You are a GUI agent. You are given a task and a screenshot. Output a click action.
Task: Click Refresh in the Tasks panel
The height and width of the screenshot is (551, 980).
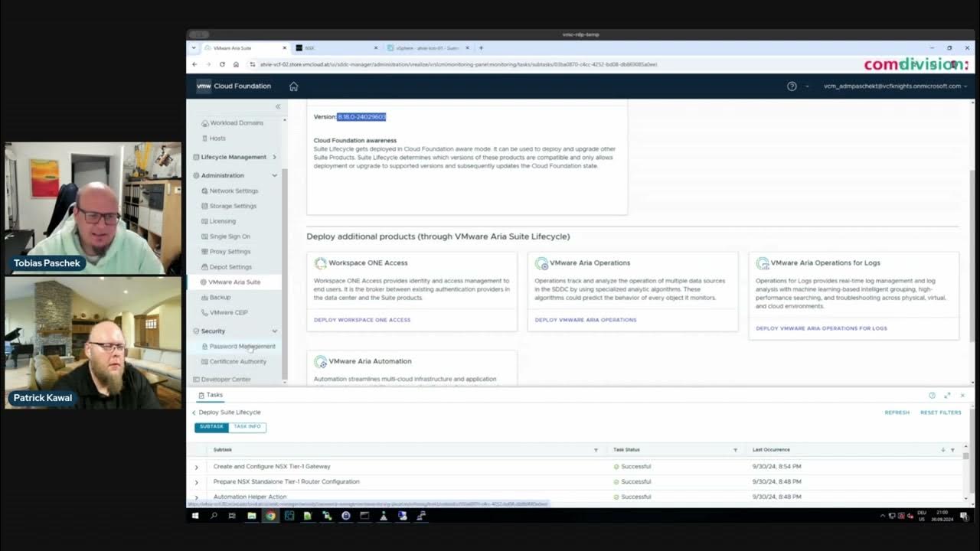pos(897,412)
